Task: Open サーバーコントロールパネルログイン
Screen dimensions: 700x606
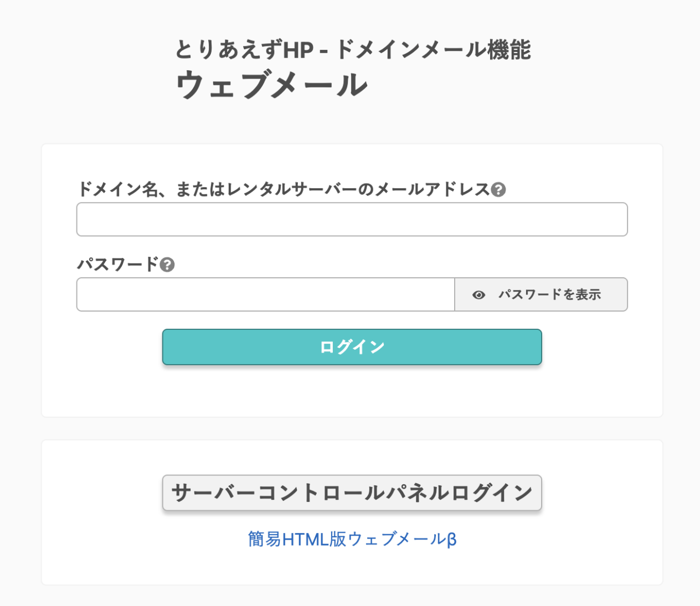Action: pos(352,493)
